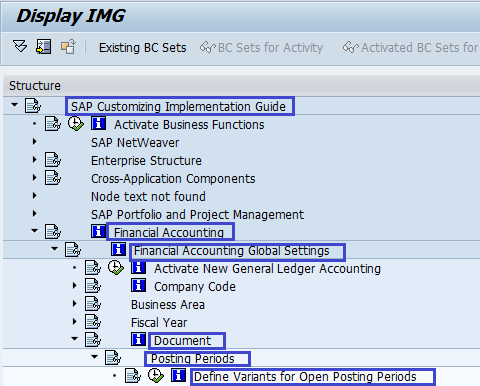
Task: Open documentation icon for Business Area
Action: [93, 304]
